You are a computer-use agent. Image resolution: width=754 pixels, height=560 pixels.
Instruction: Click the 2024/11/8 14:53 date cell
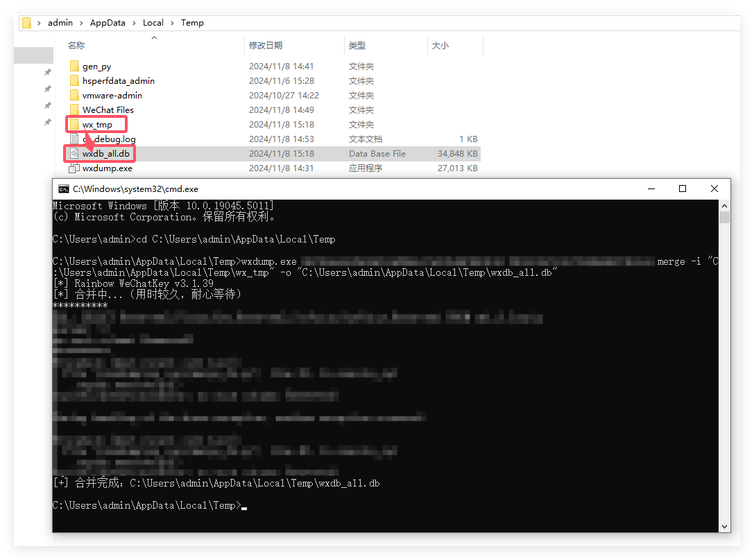pyautogui.click(x=282, y=139)
